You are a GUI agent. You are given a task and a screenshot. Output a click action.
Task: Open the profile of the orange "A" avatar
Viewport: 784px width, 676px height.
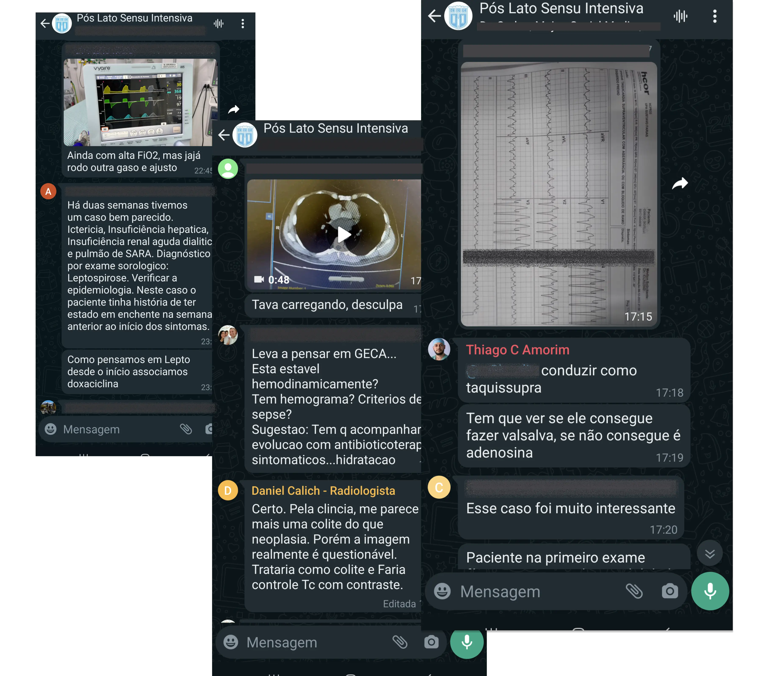point(48,191)
